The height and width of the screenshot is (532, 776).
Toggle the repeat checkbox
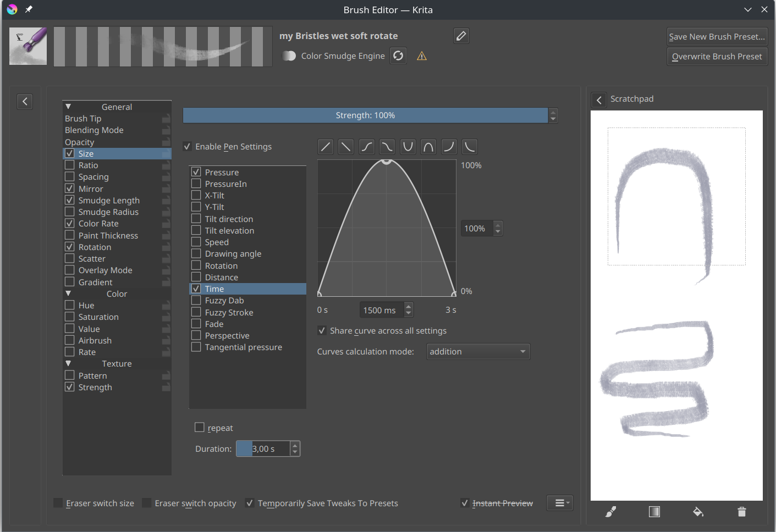click(200, 428)
